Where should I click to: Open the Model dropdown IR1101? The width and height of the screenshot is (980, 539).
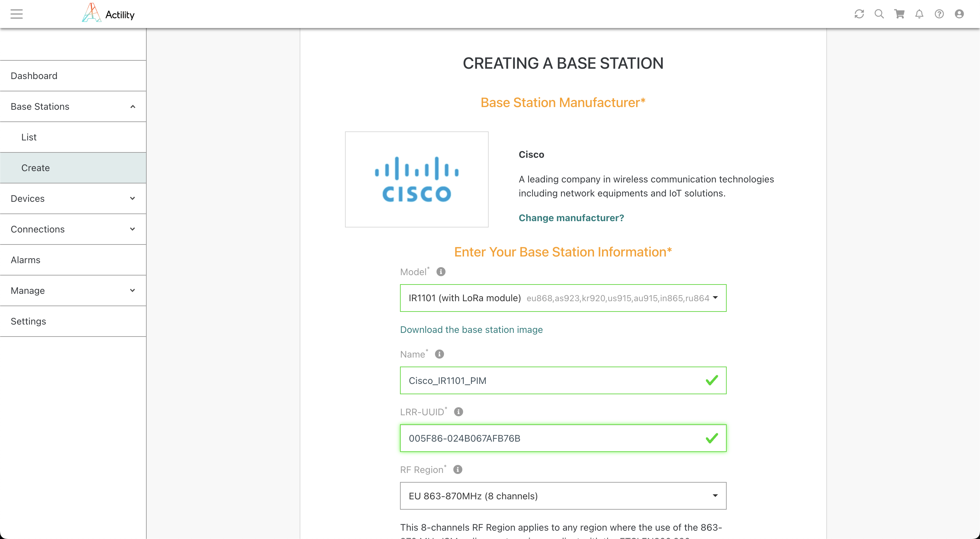click(563, 298)
